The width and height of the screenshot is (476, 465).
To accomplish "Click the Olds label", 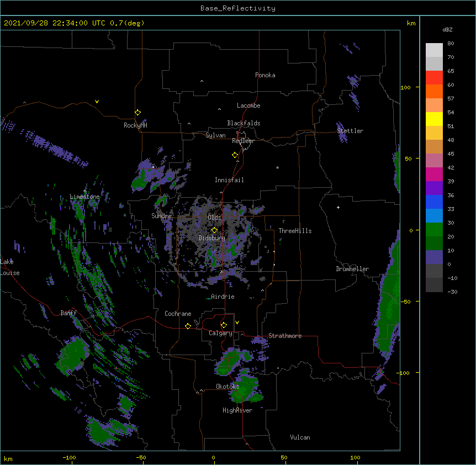I will pyautogui.click(x=214, y=218).
